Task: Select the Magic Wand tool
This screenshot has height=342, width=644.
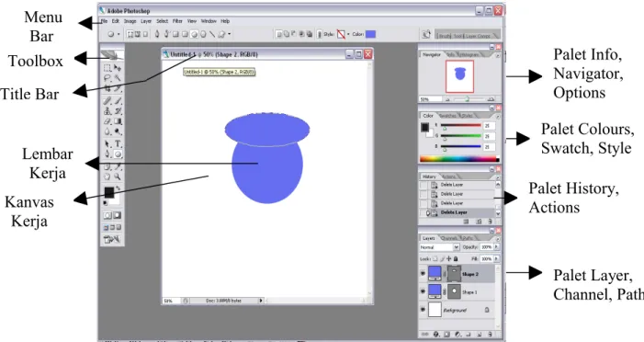Action: pyautogui.click(x=118, y=78)
